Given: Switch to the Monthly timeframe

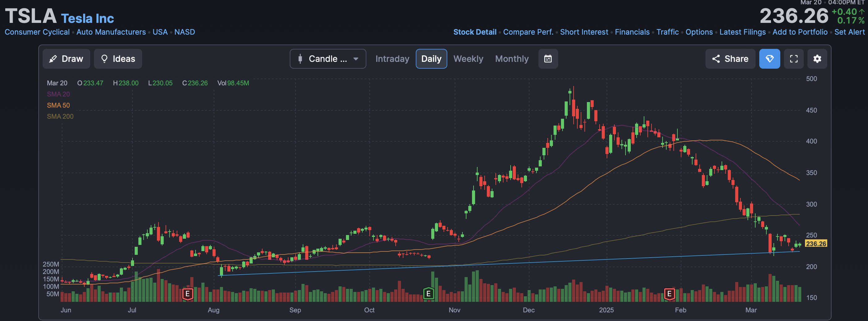Looking at the screenshot, I should click(512, 59).
